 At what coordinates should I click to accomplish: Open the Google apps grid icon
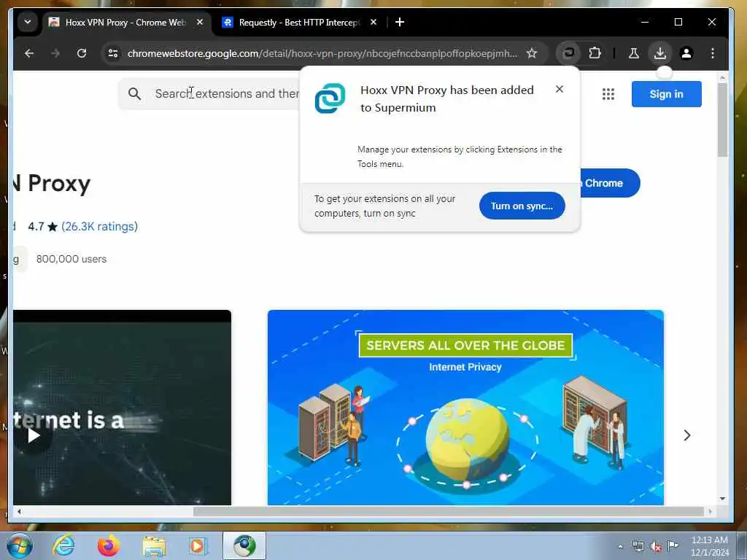point(608,94)
